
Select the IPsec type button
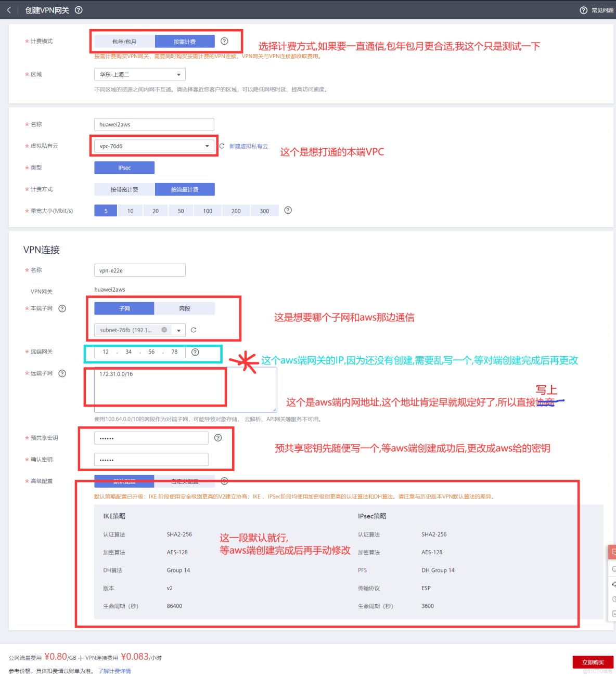(124, 167)
